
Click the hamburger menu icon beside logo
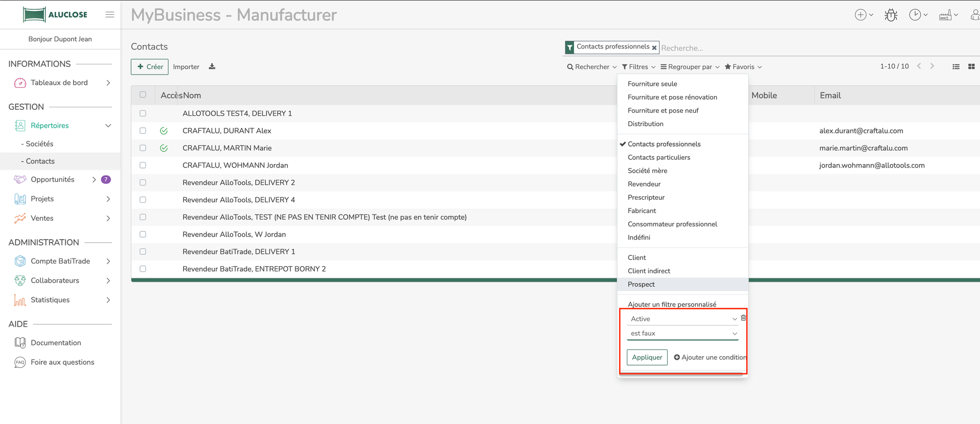click(110, 15)
